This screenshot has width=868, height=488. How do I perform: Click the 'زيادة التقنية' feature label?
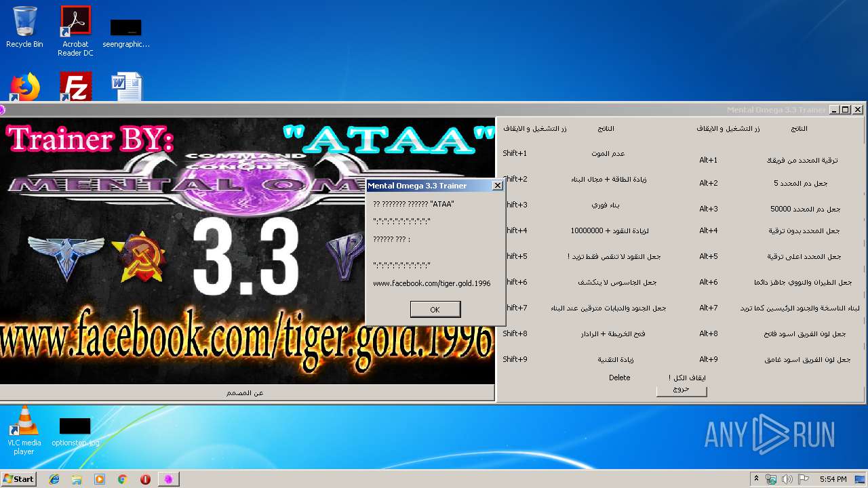616,360
